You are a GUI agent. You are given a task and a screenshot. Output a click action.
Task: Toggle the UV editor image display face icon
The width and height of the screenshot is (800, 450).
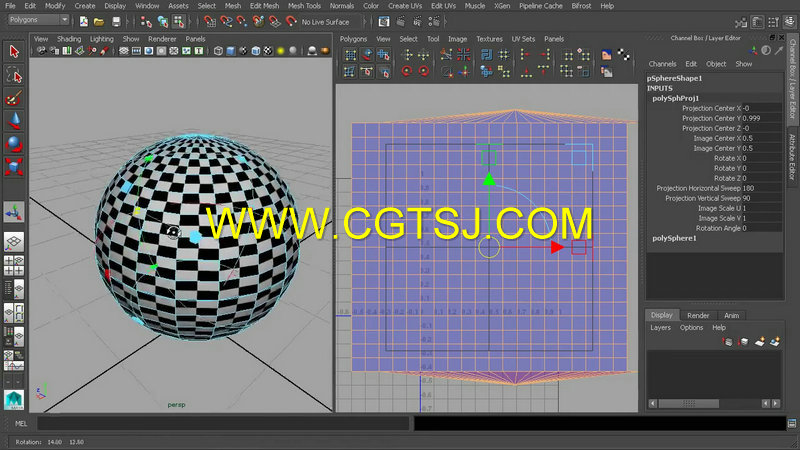(x=606, y=55)
